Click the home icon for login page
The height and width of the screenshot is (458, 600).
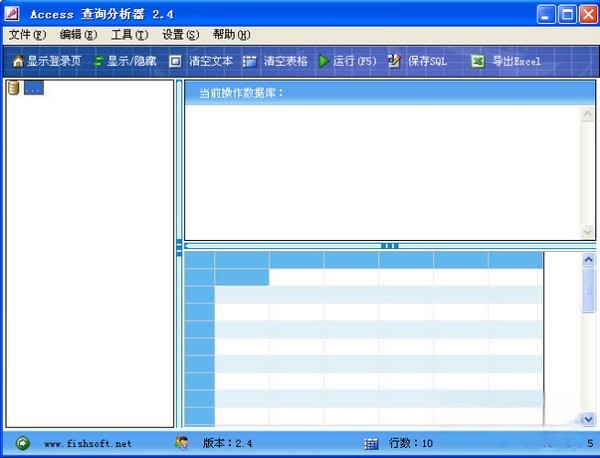18,61
